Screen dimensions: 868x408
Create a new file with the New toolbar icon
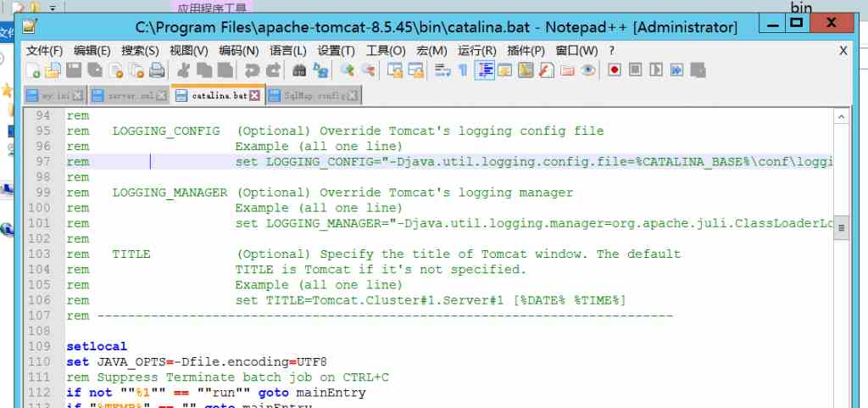pos(33,70)
